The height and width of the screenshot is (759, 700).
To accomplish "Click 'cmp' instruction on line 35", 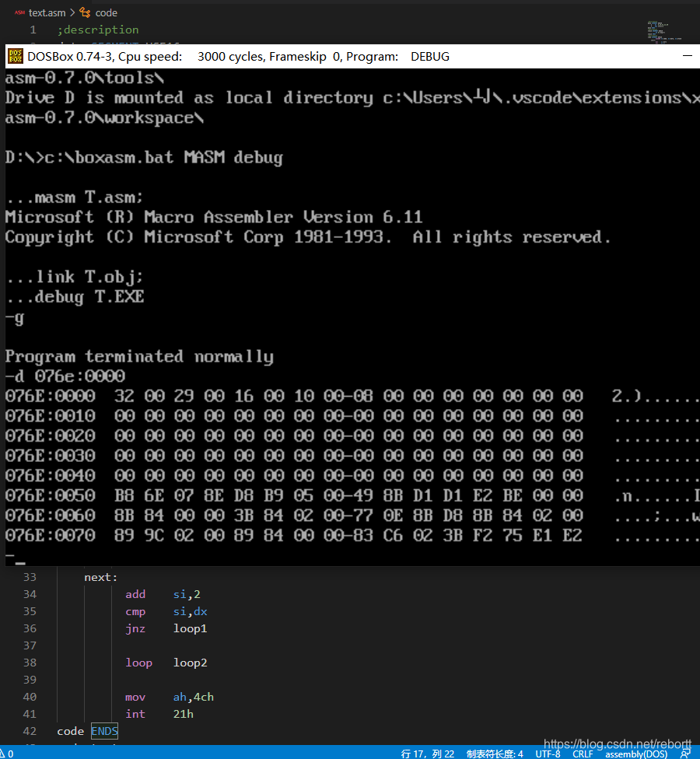I will 135,612.
